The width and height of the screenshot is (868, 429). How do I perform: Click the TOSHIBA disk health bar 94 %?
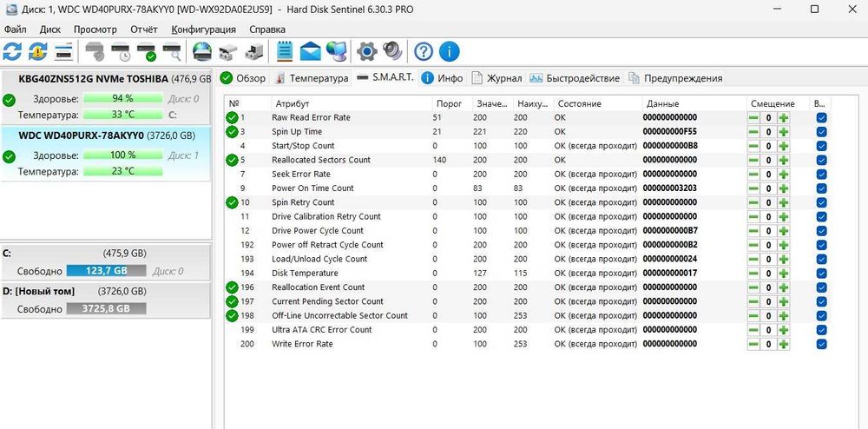click(x=123, y=98)
